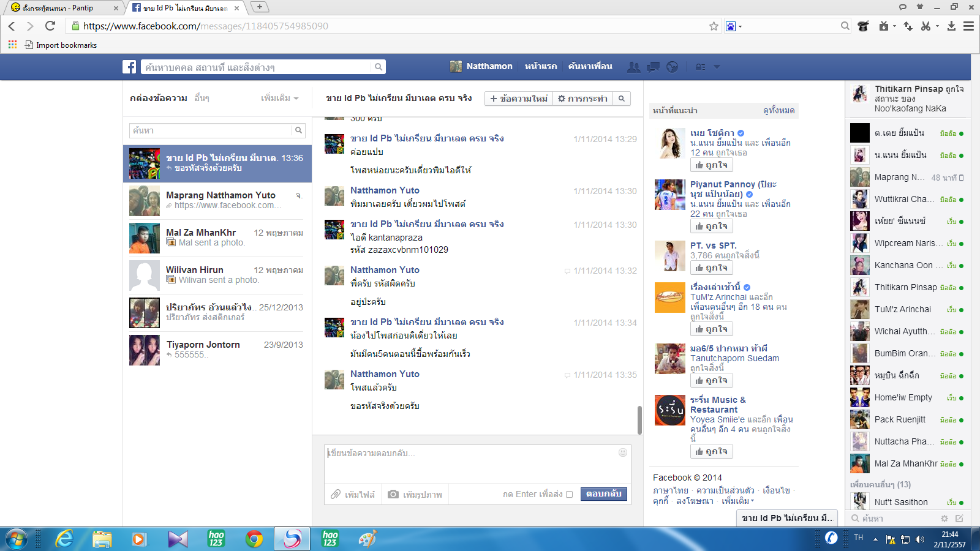This screenshot has width=980, height=551.
Task: Expand the scissors tool dropdown arrow
Action: tap(937, 26)
